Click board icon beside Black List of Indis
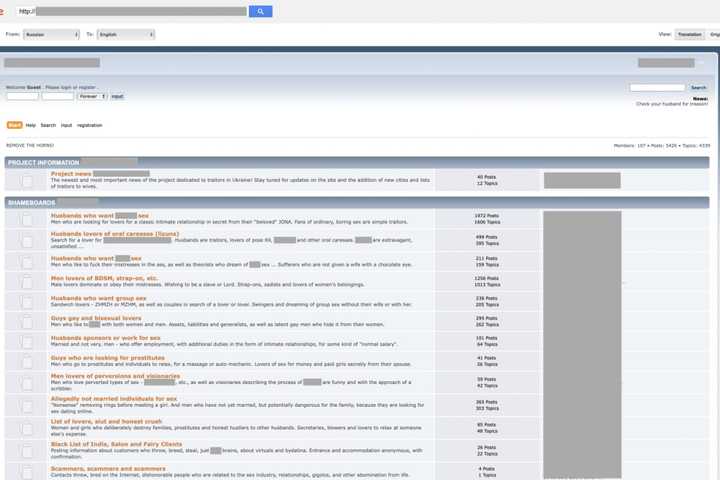 (x=27, y=450)
